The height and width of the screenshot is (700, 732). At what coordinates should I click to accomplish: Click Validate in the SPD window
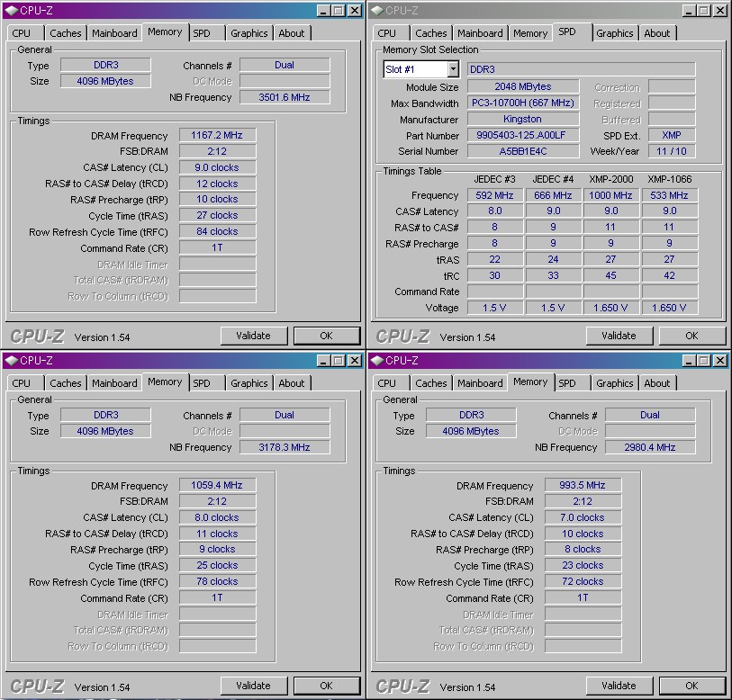[x=619, y=336]
